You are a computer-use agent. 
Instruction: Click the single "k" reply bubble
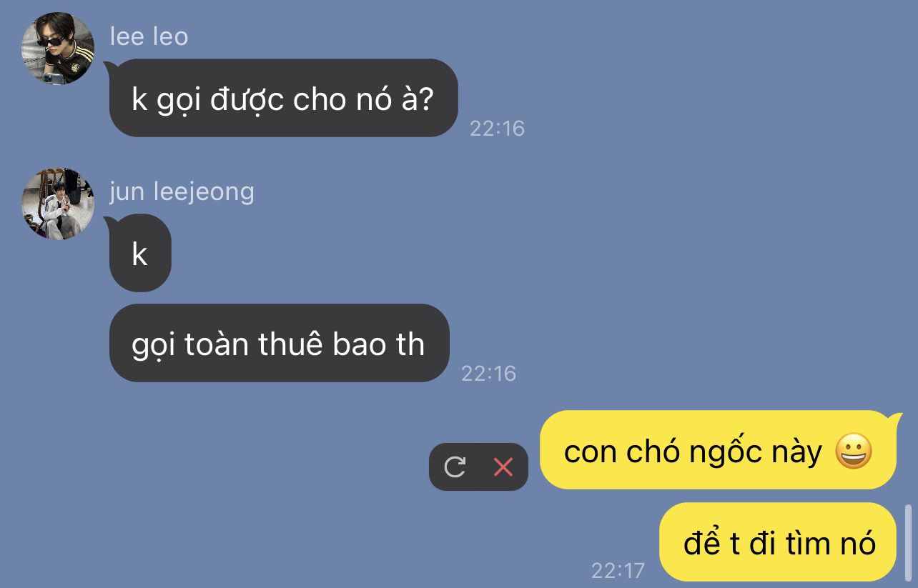tap(140, 253)
